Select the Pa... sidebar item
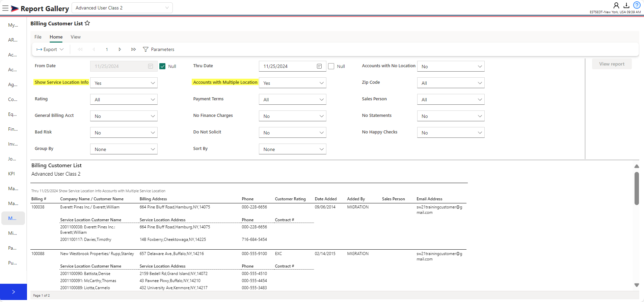 coord(13,248)
